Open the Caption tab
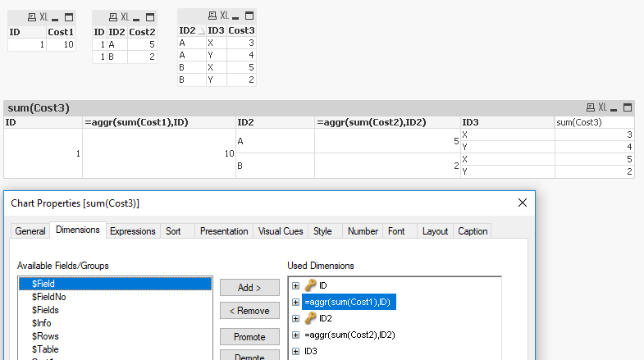Screen dimensions: 644x360 pos(473,231)
